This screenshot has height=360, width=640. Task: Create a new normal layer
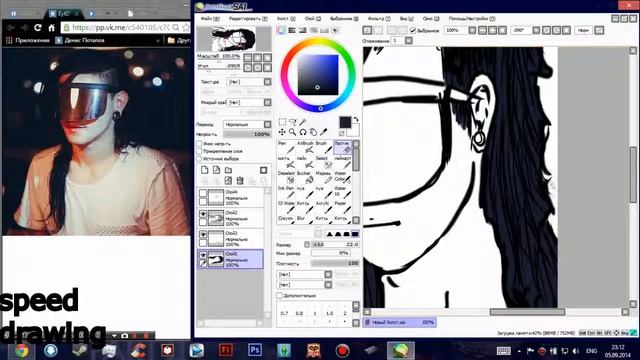(204, 170)
